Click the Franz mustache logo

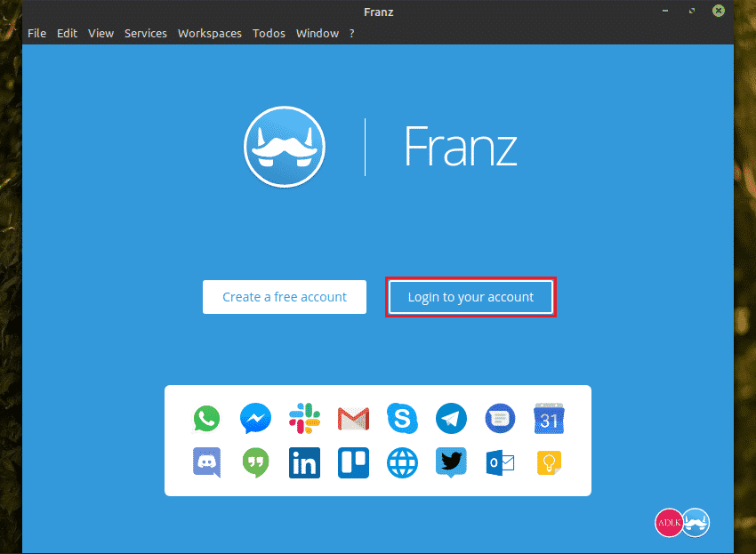tap(285, 147)
